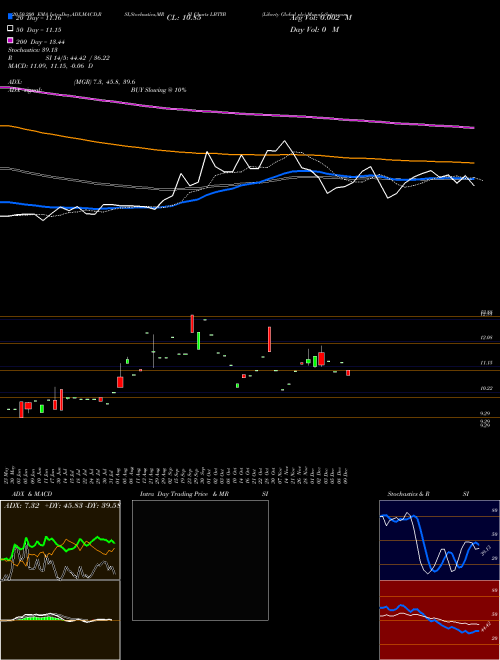The height and width of the screenshot is (660, 500).
Task: Select the '50 Day - 11.15' legend text
Action: 38,30
